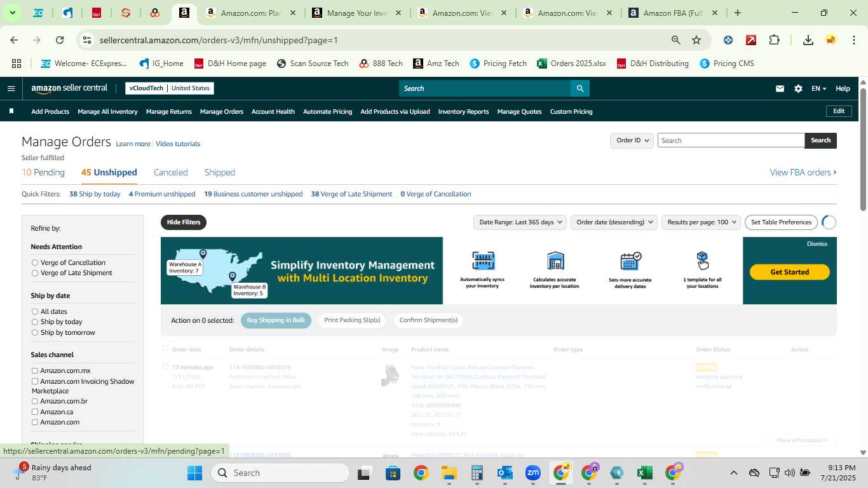The width and height of the screenshot is (868, 488).
Task: Open the Manage Returns menu item
Action: point(169,111)
